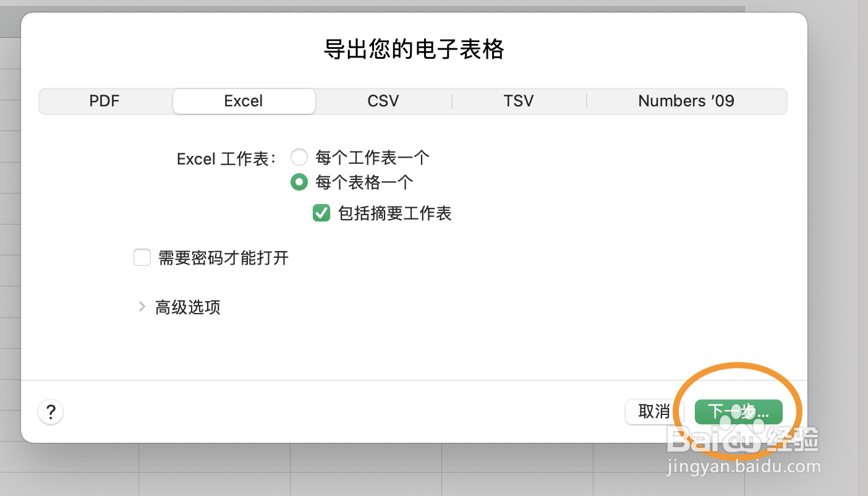868x496 pixels.
Task: Select the Numbers '09 format tab
Action: click(x=686, y=101)
